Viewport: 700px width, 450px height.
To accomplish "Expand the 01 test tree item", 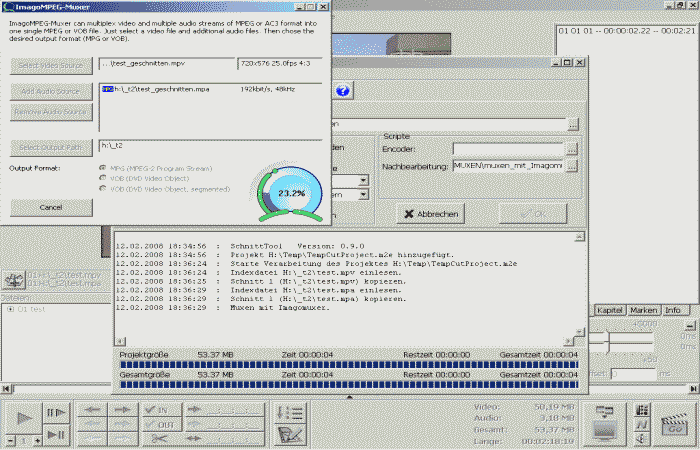I will coord(9,309).
